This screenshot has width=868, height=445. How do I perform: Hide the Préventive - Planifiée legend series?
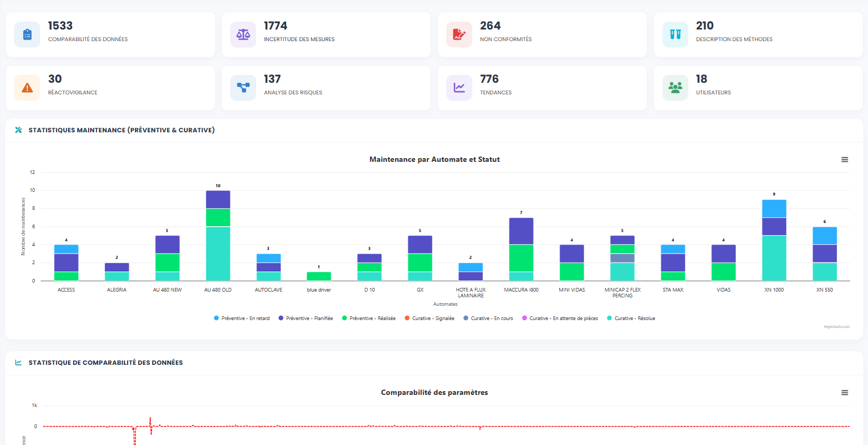pos(309,318)
